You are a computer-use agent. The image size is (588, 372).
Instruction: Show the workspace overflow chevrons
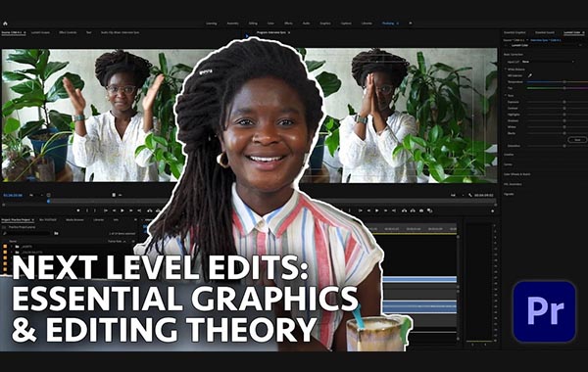[x=411, y=23]
